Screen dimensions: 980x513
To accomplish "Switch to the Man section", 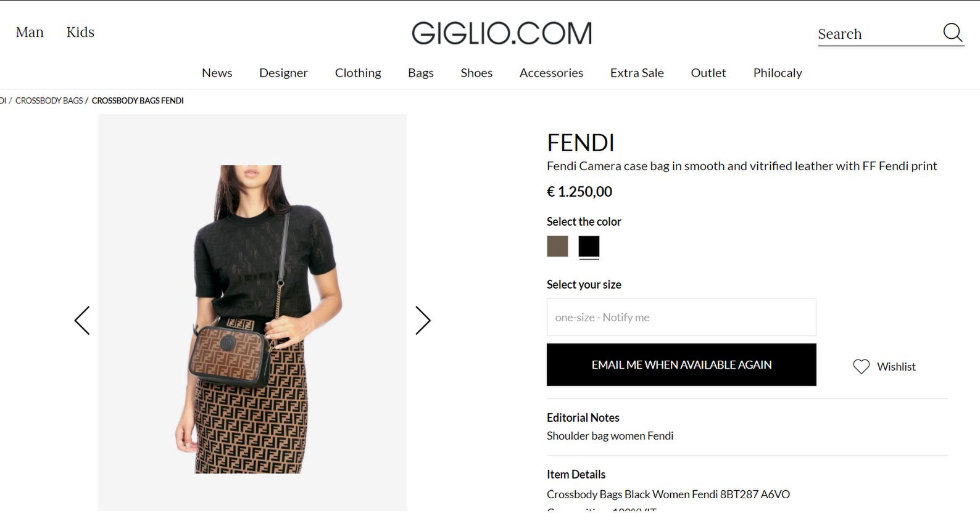I will click(x=30, y=32).
